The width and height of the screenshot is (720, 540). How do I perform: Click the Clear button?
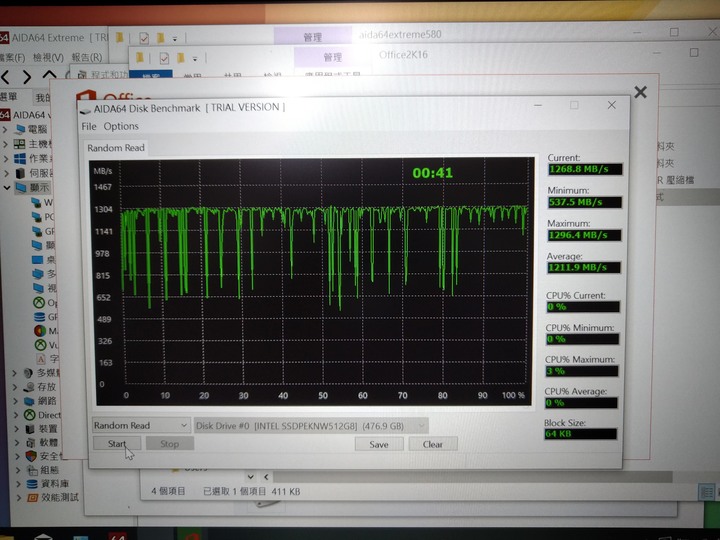tap(433, 444)
